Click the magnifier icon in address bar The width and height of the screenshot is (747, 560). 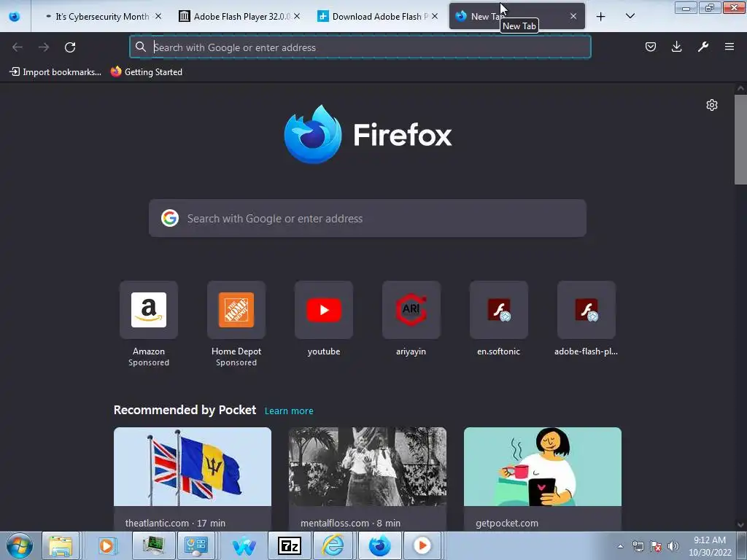[141, 47]
